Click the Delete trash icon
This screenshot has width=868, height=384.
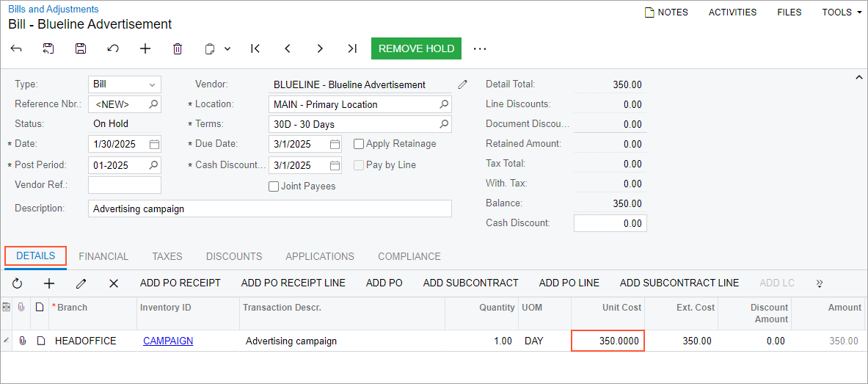178,48
